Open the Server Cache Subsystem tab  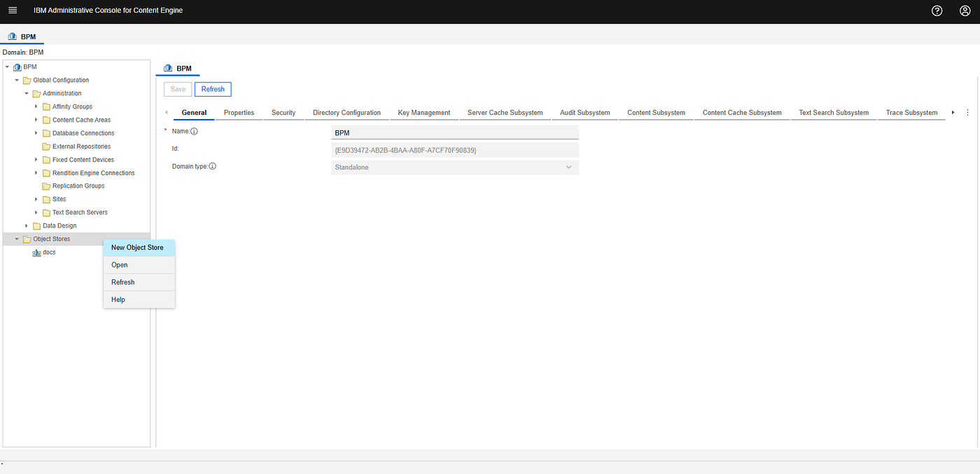(505, 113)
